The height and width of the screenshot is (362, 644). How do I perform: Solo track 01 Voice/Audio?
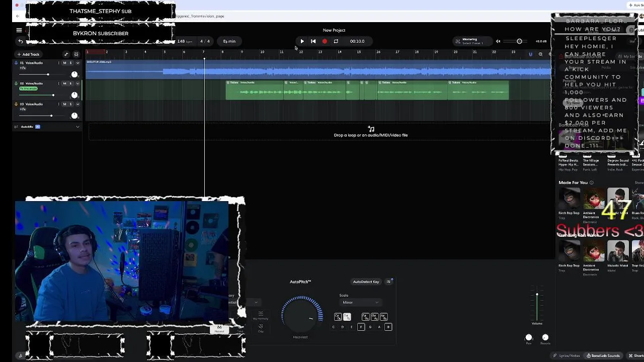(70, 63)
